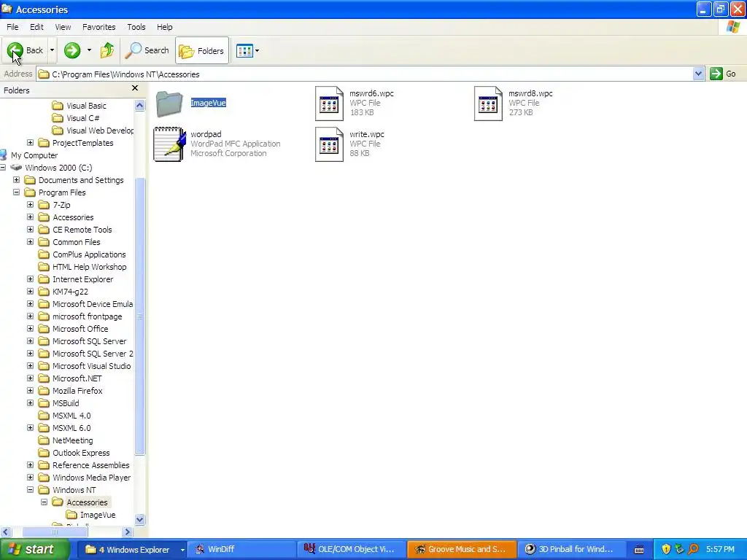Click the Mozilla Firefox folder icon
The image size is (747, 560).
(44, 391)
